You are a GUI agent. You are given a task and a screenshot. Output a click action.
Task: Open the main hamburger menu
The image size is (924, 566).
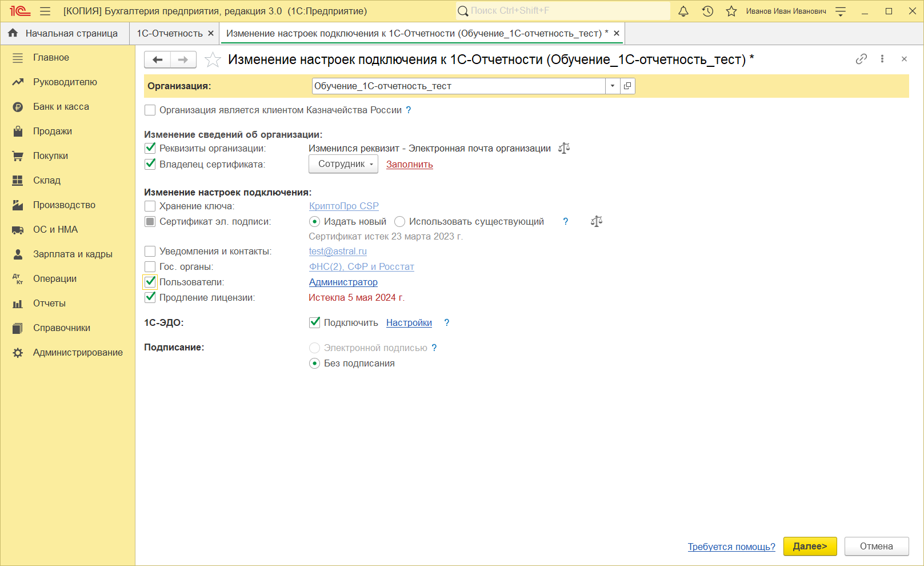(45, 11)
